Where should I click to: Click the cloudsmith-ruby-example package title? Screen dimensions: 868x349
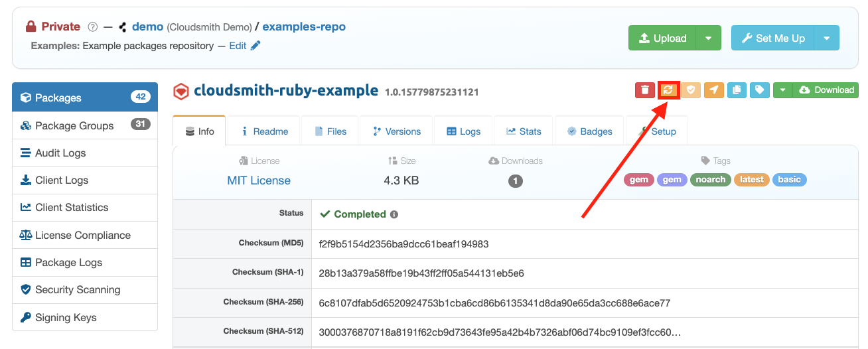tap(286, 91)
